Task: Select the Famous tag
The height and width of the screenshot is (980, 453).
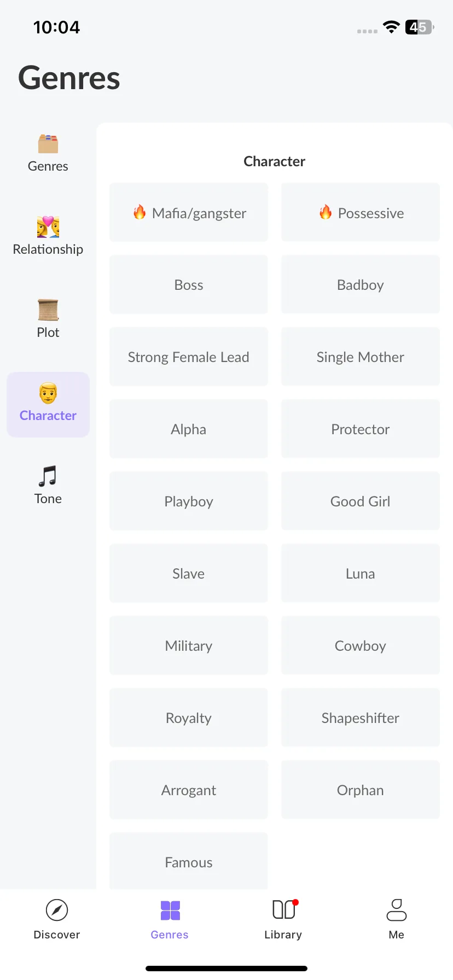Action: click(x=189, y=861)
